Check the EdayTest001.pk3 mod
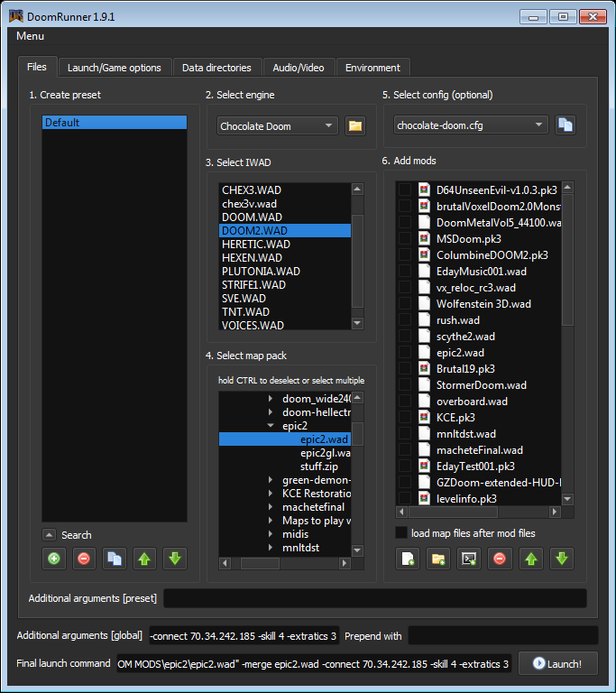This screenshot has width=616, height=693. [x=405, y=466]
